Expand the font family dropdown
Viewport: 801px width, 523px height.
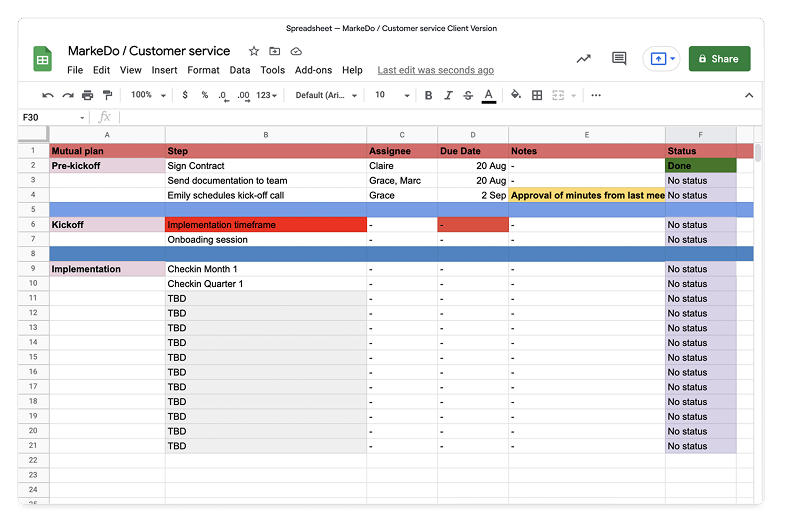pos(327,95)
